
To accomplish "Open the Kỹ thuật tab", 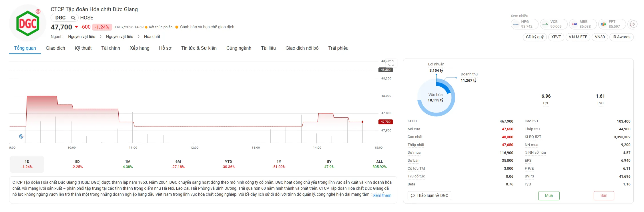I will tap(83, 48).
